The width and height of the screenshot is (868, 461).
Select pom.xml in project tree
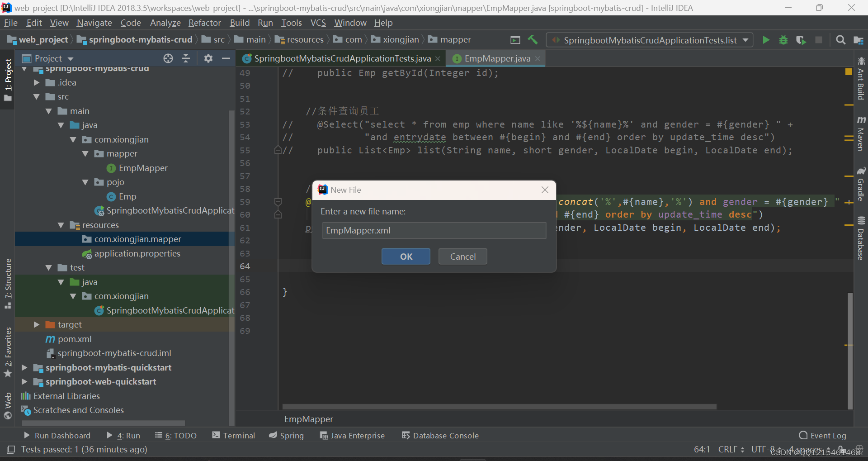[75, 339]
